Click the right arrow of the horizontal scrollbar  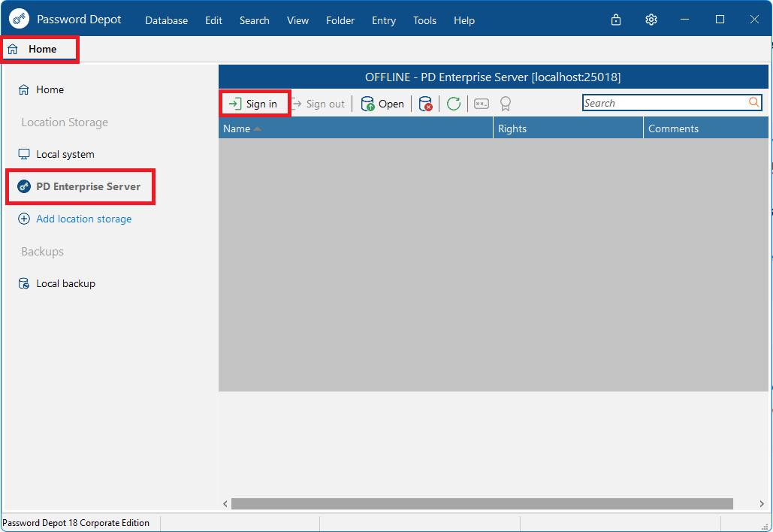pyautogui.click(x=762, y=503)
